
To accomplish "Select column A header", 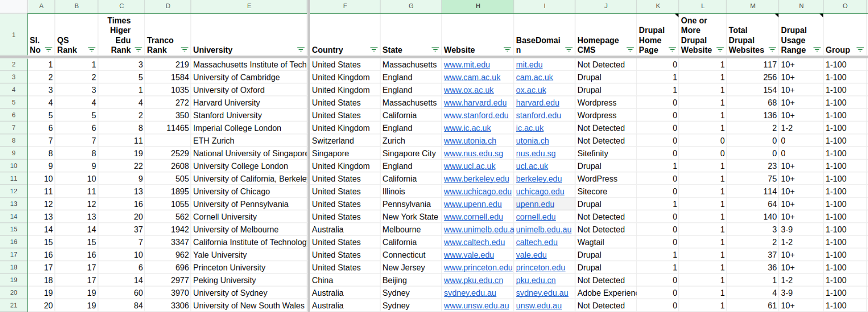I will click(41, 6).
